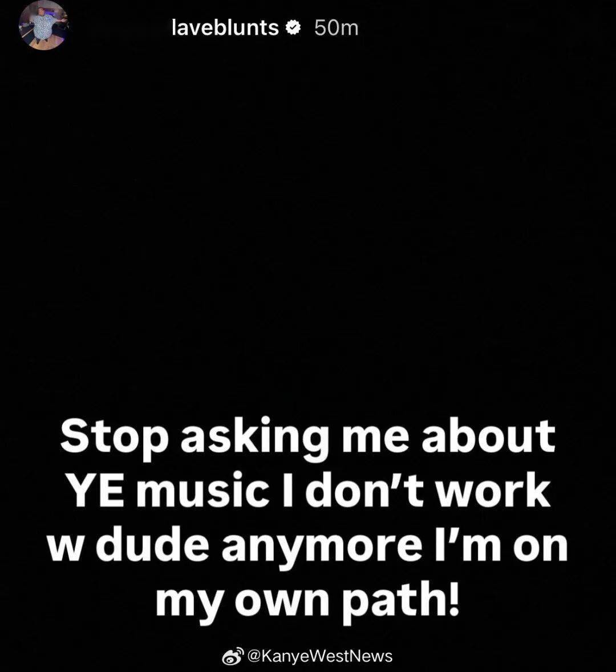Open the @KanyeWestNews watermark handle

(x=320, y=656)
